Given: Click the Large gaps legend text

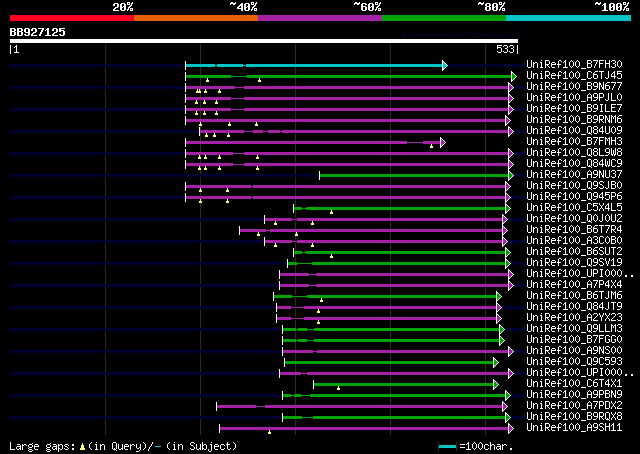Looking at the screenshot, I should 42,446.
